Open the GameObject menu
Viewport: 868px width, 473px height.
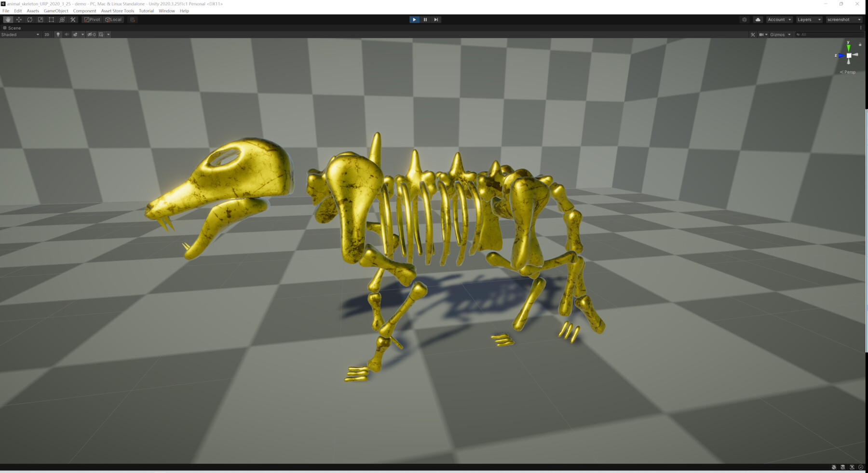coord(56,11)
